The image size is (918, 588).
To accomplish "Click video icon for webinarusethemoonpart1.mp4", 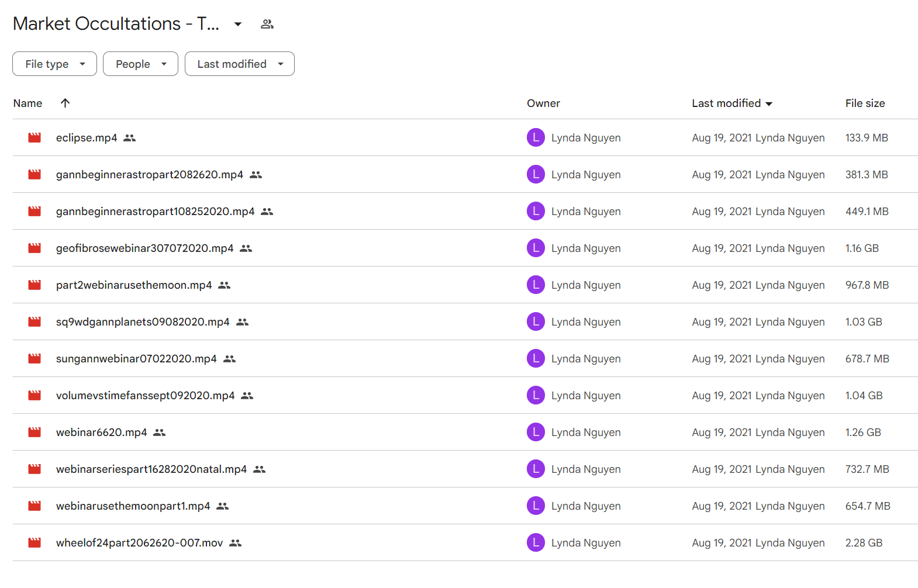I will (x=34, y=506).
